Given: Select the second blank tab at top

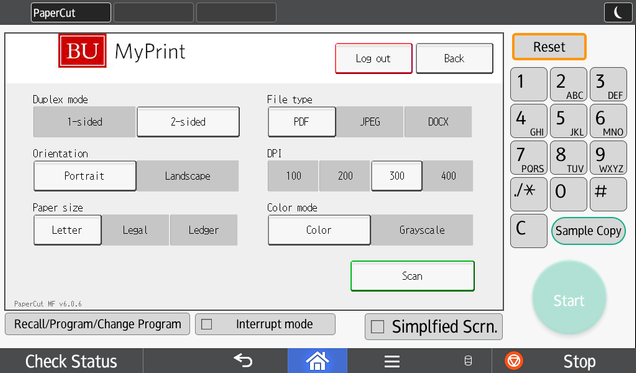Looking at the screenshot, I should pyautogui.click(x=153, y=13).
